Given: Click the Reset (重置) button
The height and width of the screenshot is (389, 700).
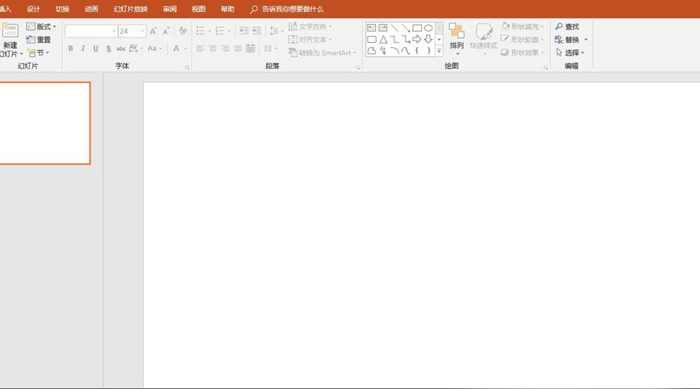Looking at the screenshot, I should pyautogui.click(x=38, y=40).
